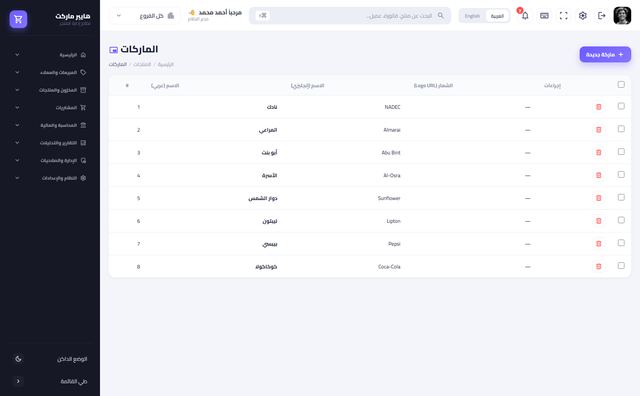Check the Abu Bint row checkbox
The image size is (640, 396).
tap(621, 152)
